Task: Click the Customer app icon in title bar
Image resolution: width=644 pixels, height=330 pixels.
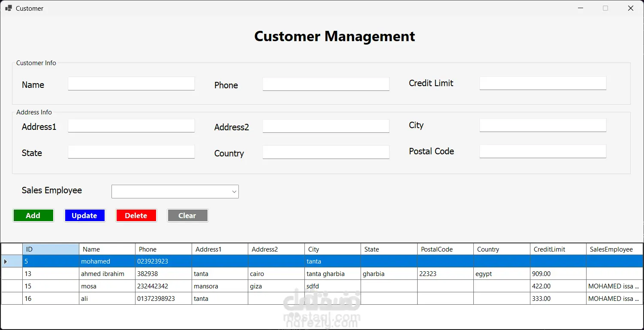Action: pos(9,8)
